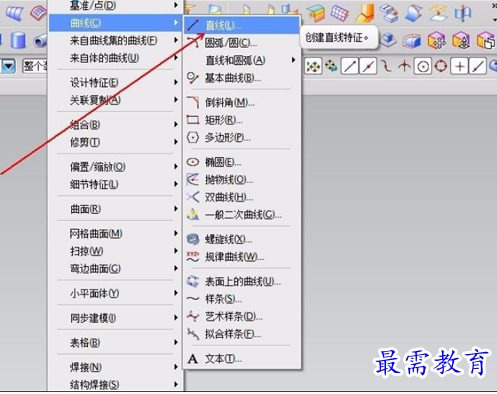Image resolution: width=497 pixels, height=394 pixels.
Task: Open the 扫掠(W) menu item
Action: pyautogui.click(x=115, y=251)
